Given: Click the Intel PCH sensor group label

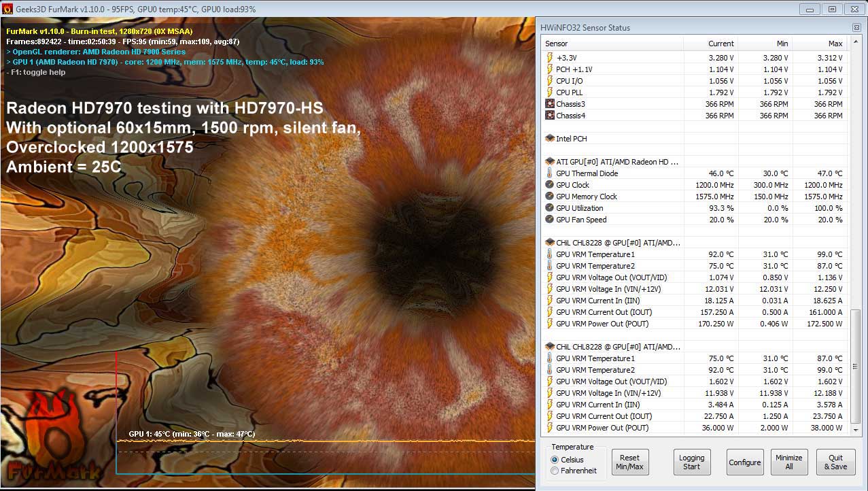Looking at the screenshot, I should [572, 139].
